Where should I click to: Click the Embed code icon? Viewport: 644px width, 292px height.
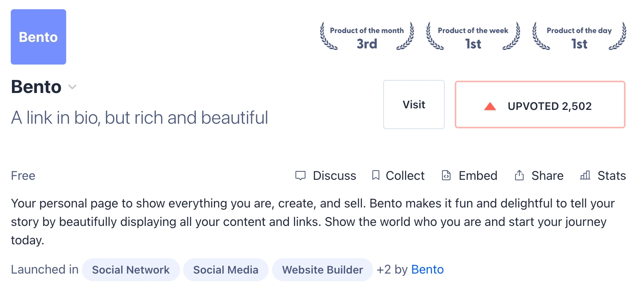pyautogui.click(x=446, y=175)
